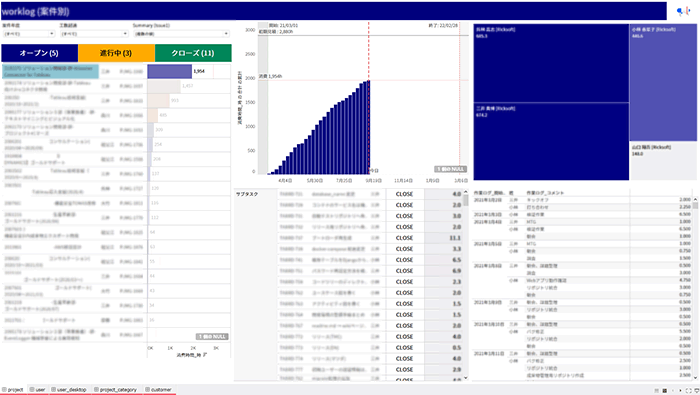The width and height of the screenshot is (700, 395).
Task: Switch to the project_category tab
Action: [x=115, y=390]
